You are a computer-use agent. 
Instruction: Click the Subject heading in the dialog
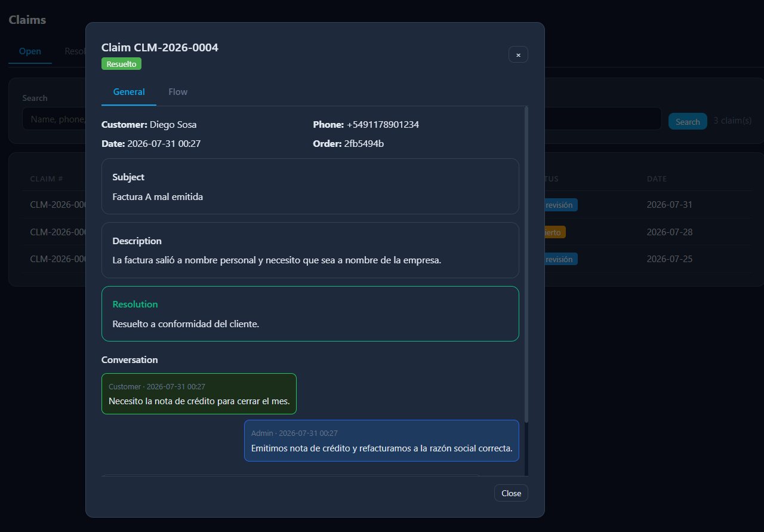[x=128, y=177]
